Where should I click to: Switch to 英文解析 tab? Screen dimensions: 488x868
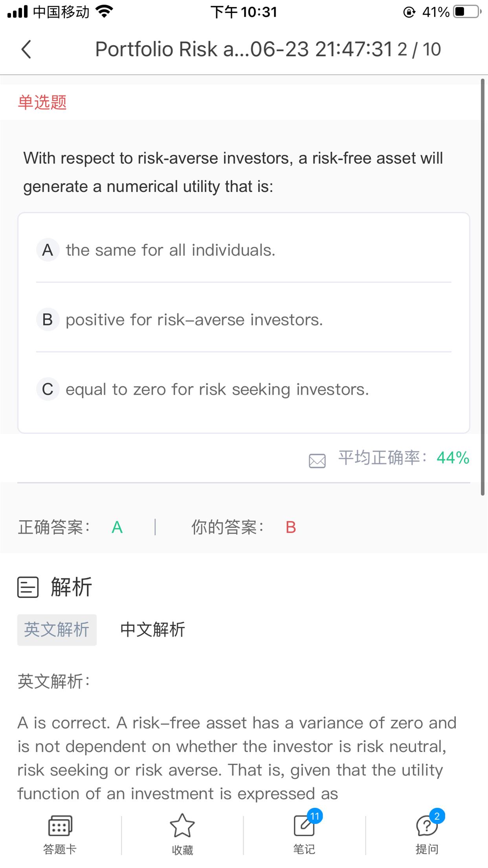pyautogui.click(x=57, y=630)
